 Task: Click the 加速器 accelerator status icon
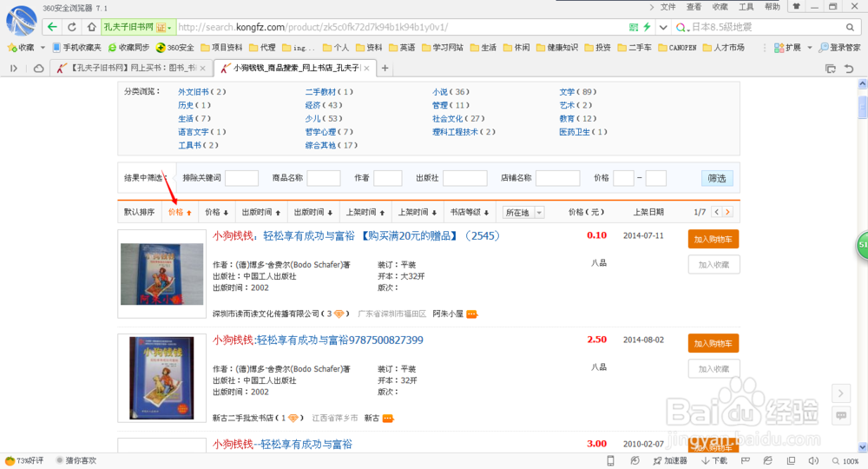click(x=670, y=460)
